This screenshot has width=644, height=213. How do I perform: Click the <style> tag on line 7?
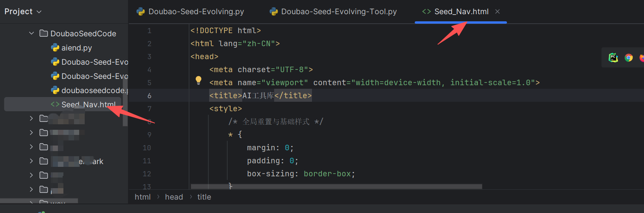226,108
